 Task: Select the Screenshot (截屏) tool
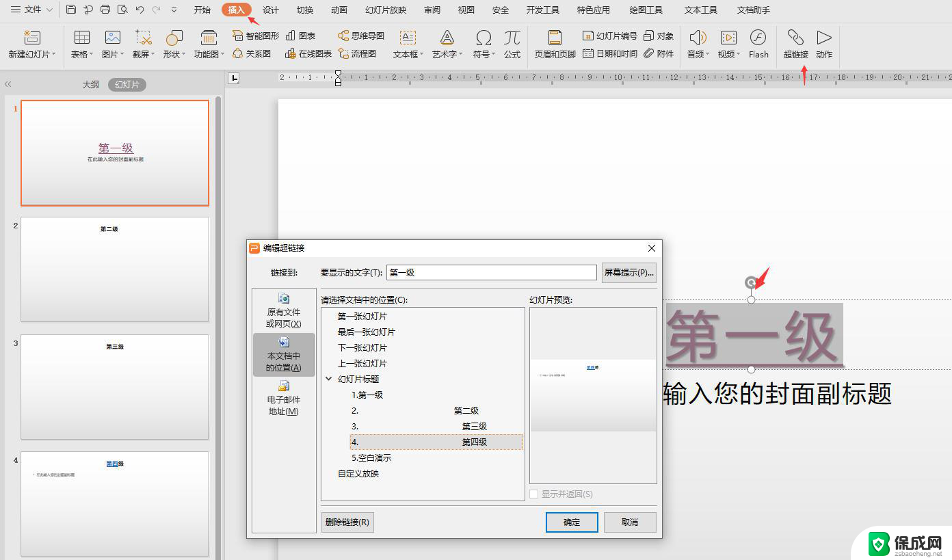pos(144,44)
